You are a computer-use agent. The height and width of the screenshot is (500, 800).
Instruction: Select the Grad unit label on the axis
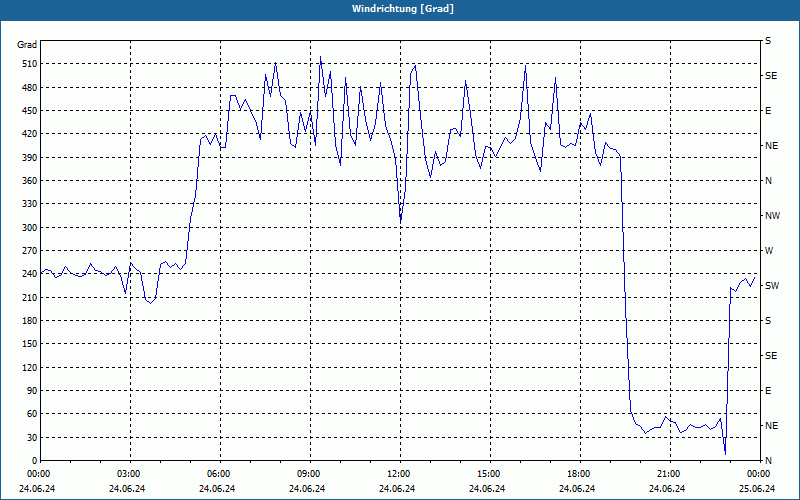coord(27,45)
